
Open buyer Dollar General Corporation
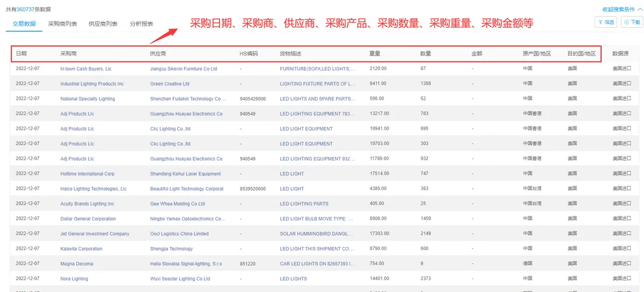88,219
